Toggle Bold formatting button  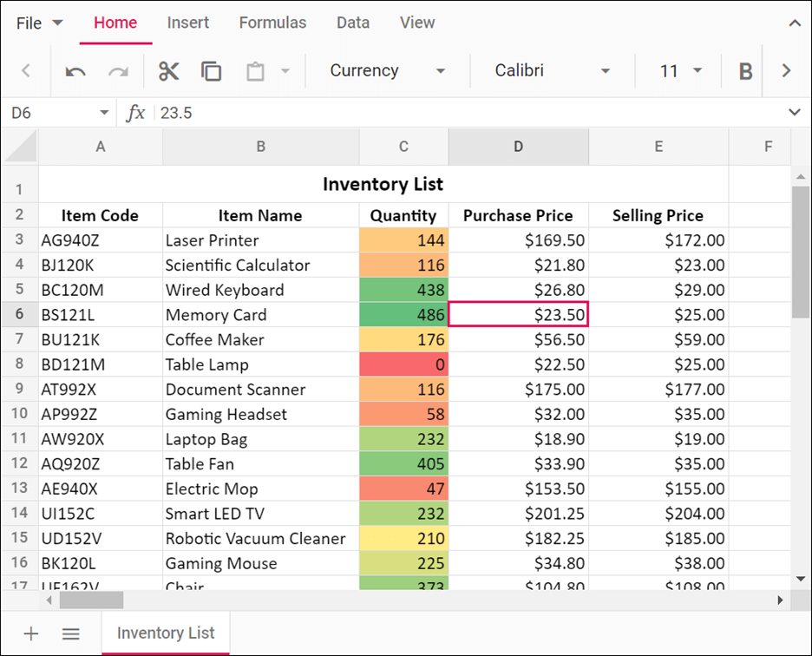(x=744, y=71)
